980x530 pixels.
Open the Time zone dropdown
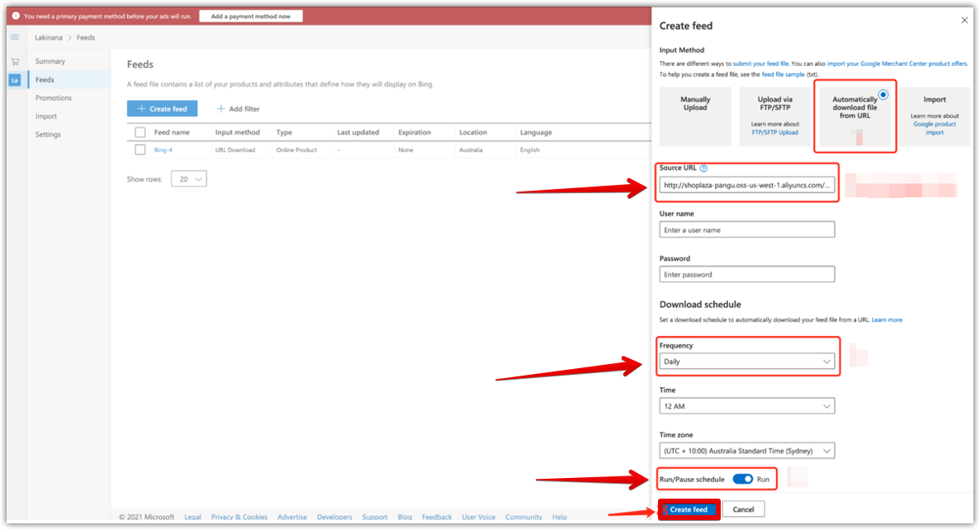(x=747, y=451)
